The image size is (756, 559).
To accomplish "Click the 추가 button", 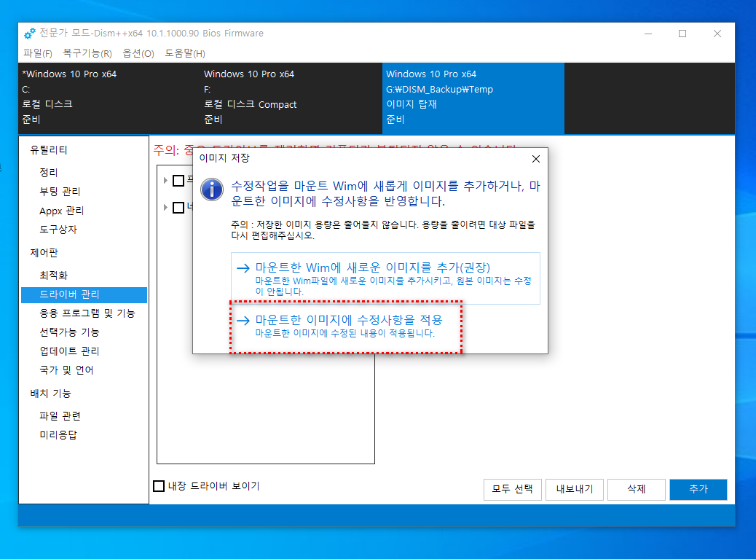I will [x=698, y=490].
